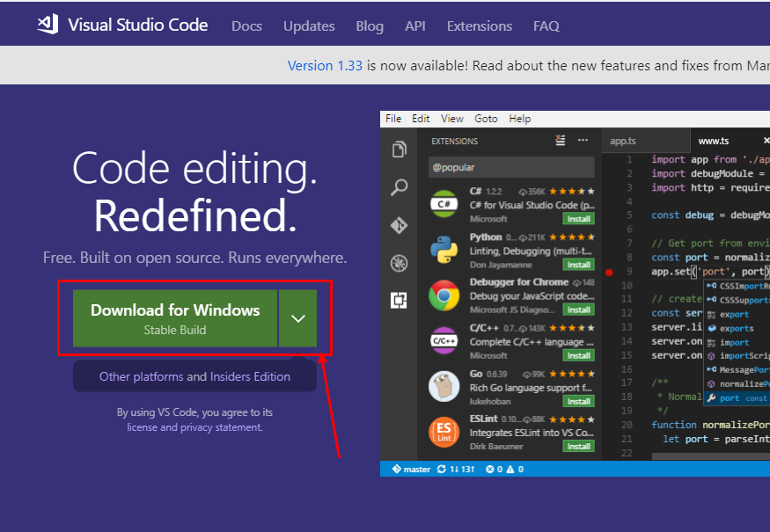Select the Extensions icon in activity bar
770x532 pixels.
[399, 300]
